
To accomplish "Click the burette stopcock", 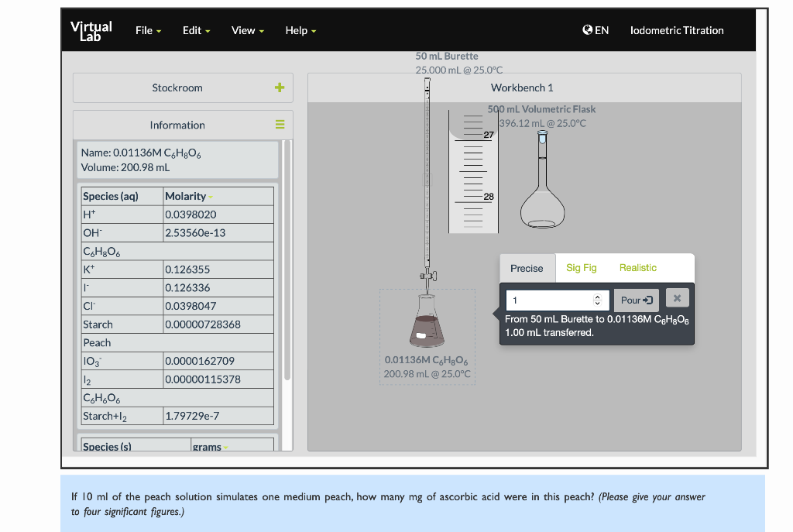I will click(427, 275).
